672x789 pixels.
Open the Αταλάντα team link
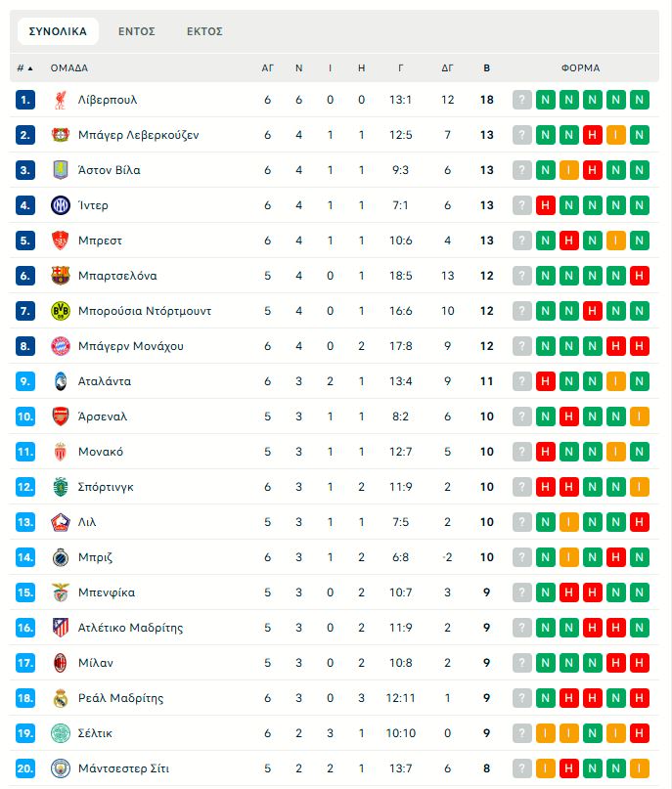click(x=104, y=381)
